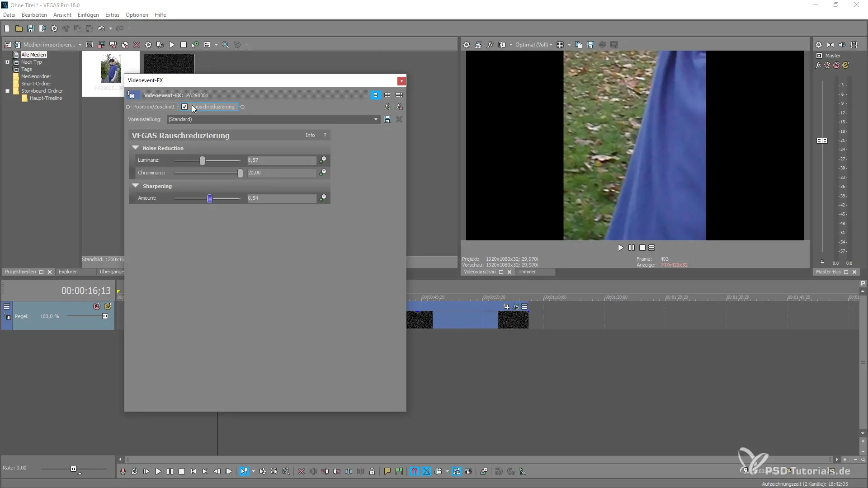Click Info in VEGAS Rauschreduzierung header

pos(310,135)
